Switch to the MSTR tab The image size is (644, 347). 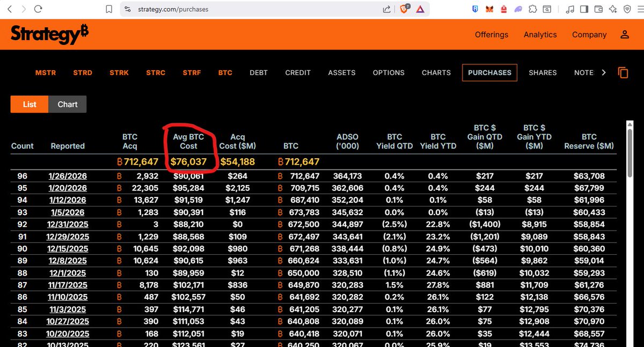click(x=46, y=72)
